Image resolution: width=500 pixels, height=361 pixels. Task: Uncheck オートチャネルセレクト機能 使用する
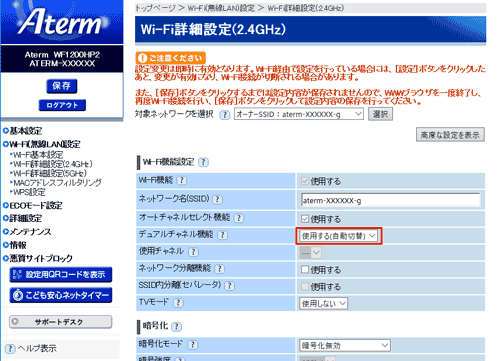[305, 219]
